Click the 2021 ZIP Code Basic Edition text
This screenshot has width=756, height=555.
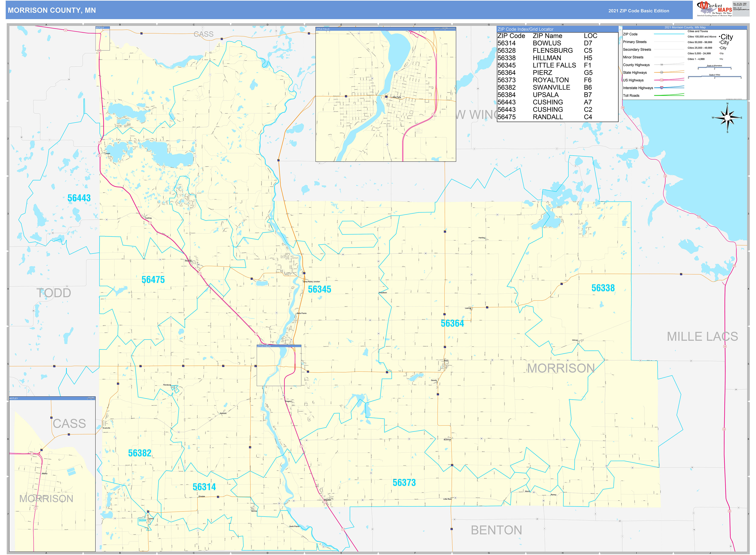(x=638, y=11)
